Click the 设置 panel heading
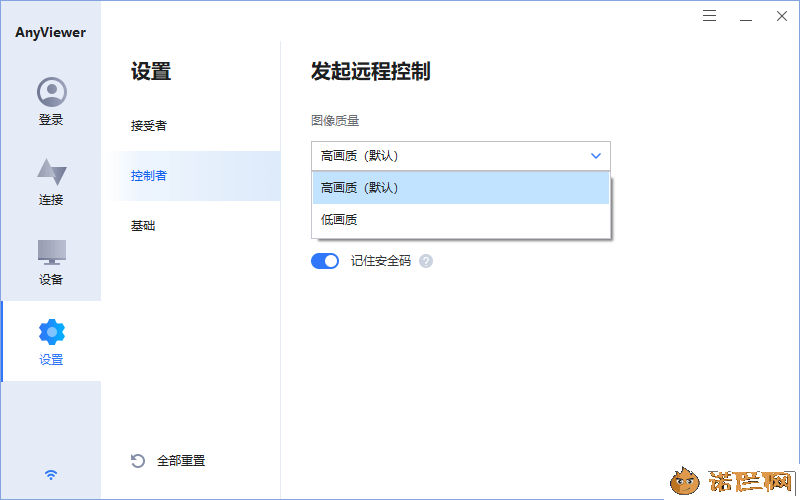This screenshot has height=500, width=800. pyautogui.click(x=151, y=71)
